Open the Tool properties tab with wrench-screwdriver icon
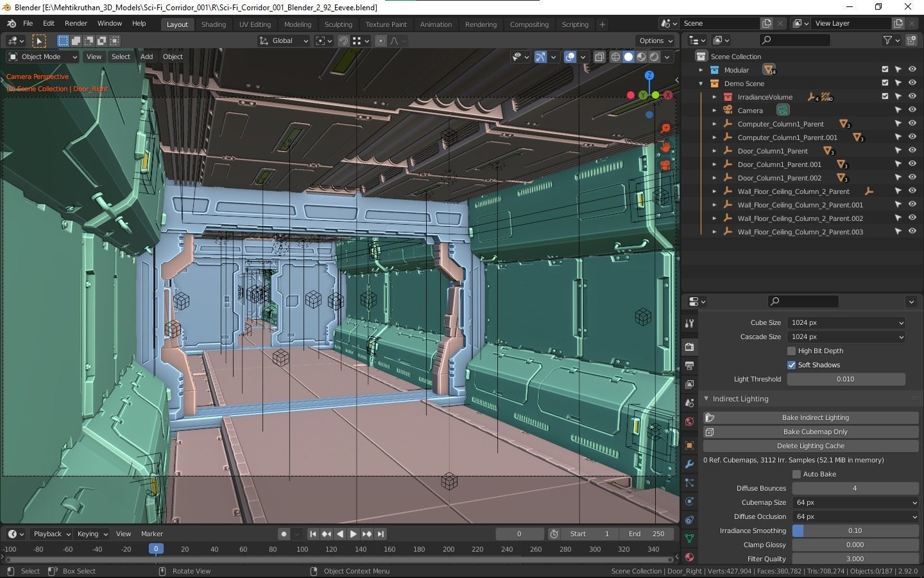This screenshot has width=924, height=578. point(689,323)
